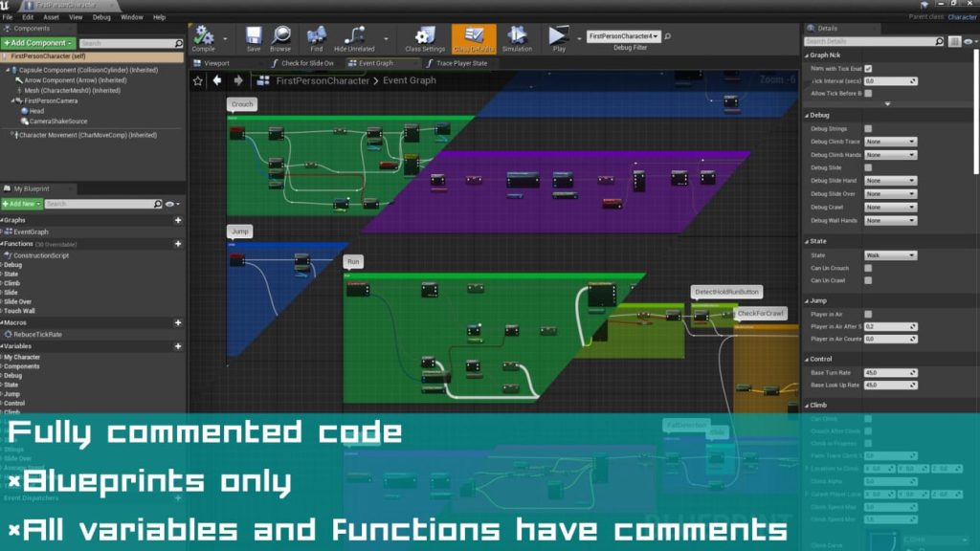This screenshot has width=980, height=551.
Task: Switch to the Viewport tab
Action: 216,63
